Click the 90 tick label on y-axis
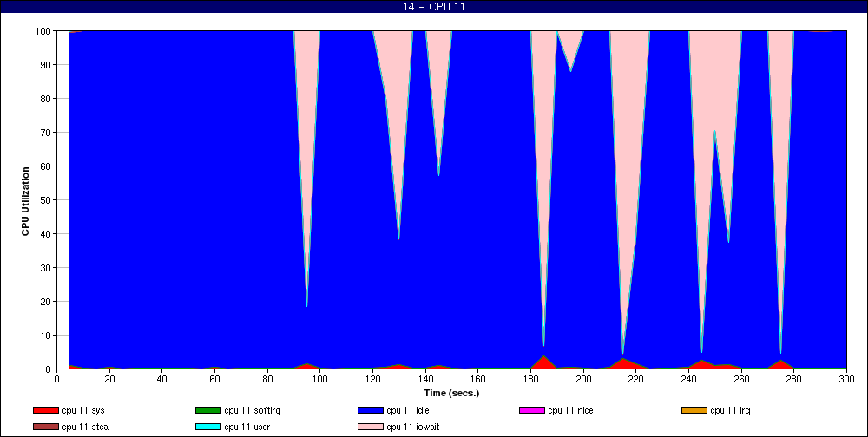 (x=46, y=65)
